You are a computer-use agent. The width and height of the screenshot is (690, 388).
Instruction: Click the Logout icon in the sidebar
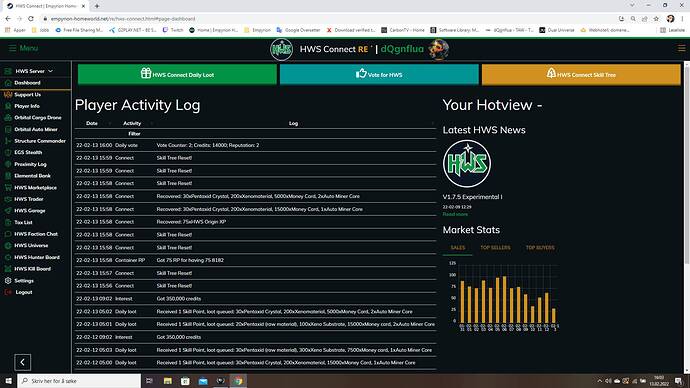pos(8,292)
